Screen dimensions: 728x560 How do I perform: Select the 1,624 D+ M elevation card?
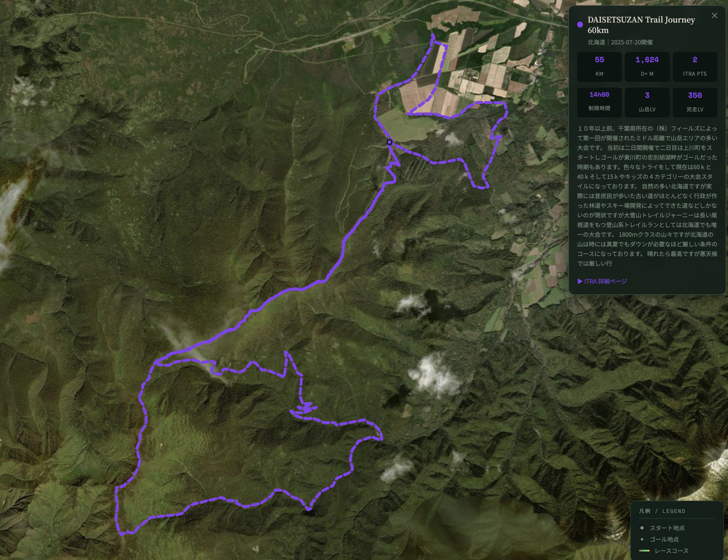[647, 67]
